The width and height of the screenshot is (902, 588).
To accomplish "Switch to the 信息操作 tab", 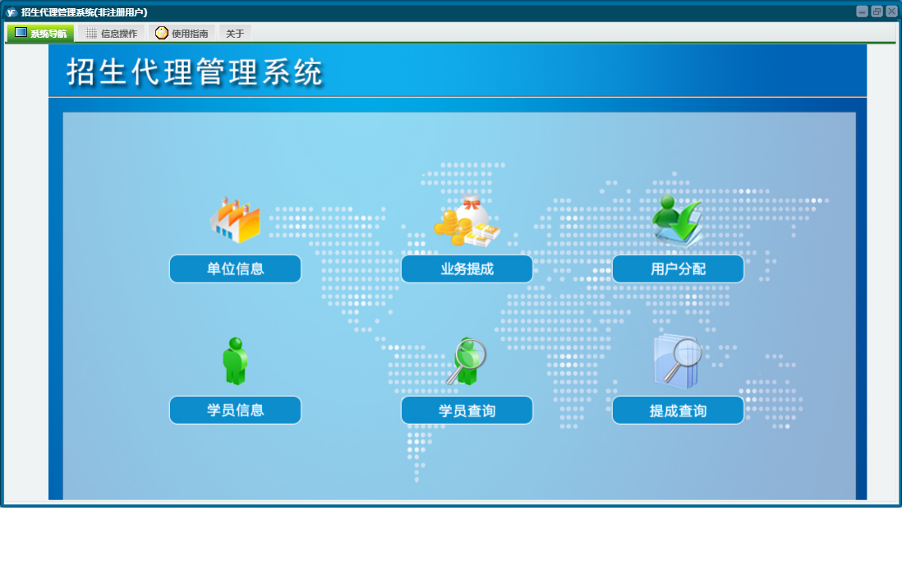I will 111,34.
